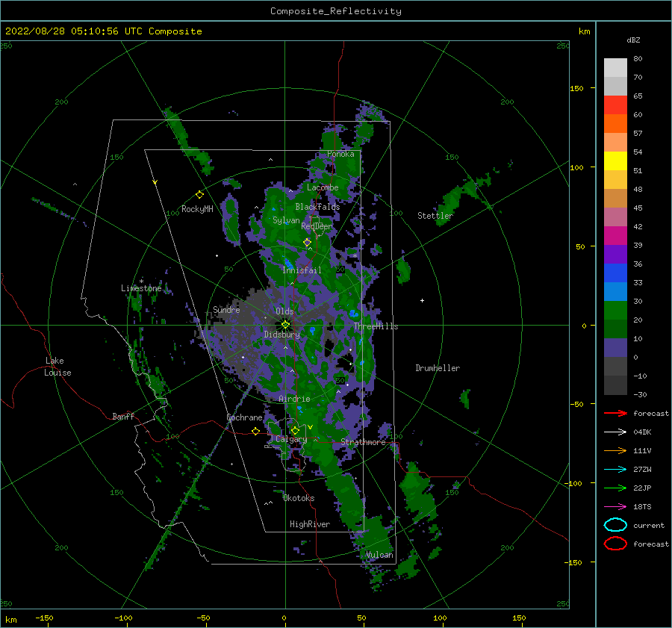Click the yellow diamond marker below RedDeer

tap(308, 243)
